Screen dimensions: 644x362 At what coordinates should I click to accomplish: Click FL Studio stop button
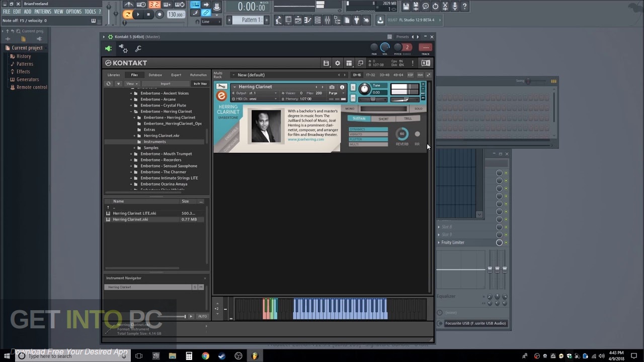point(148,15)
